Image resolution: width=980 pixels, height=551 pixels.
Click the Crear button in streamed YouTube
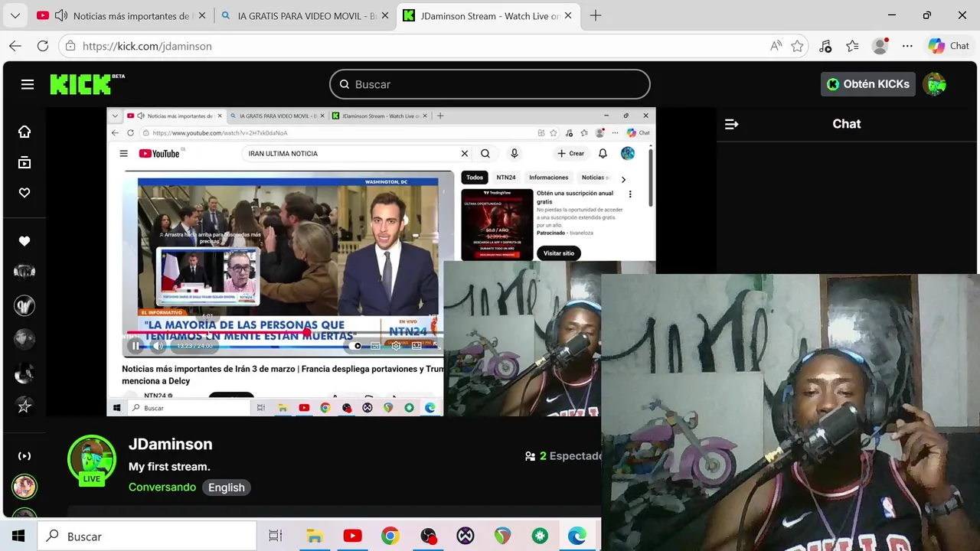coord(571,154)
